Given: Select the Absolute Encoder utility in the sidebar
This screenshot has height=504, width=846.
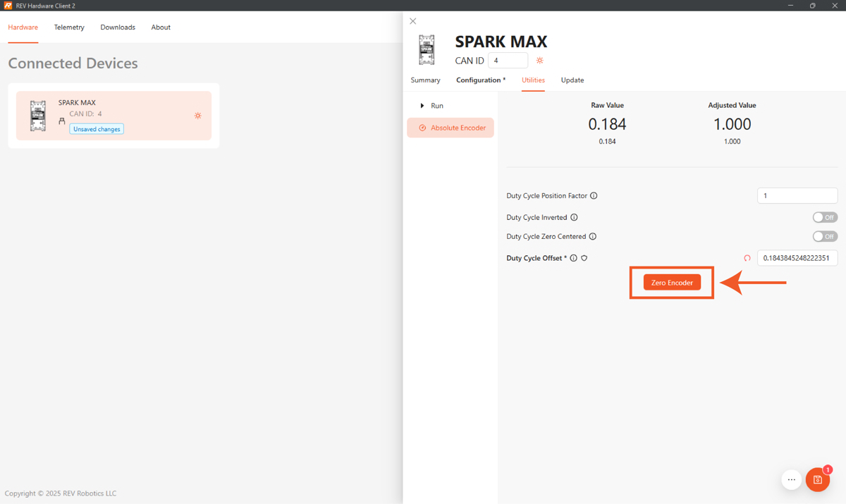Looking at the screenshot, I should click(451, 128).
